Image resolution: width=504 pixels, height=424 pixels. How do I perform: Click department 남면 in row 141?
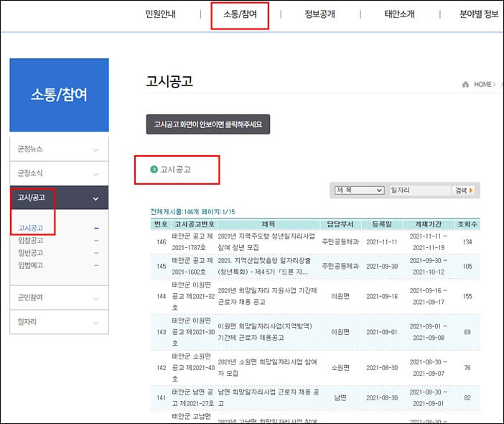point(340,397)
